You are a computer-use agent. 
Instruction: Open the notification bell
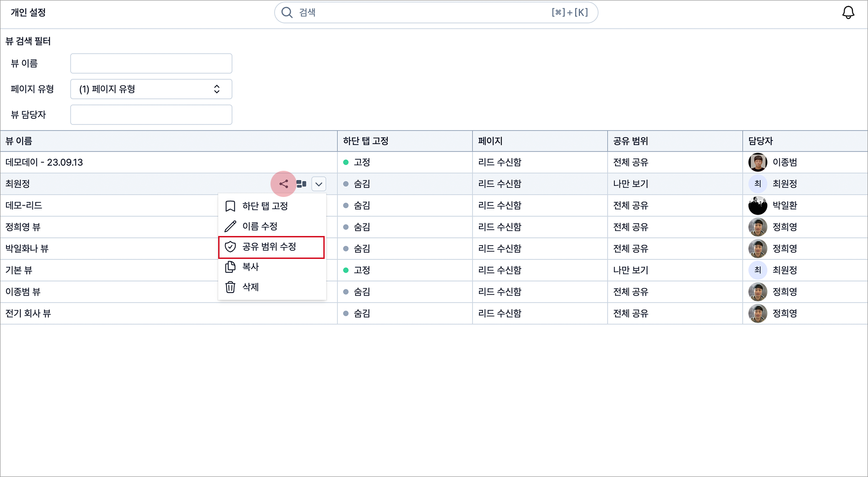coord(848,12)
